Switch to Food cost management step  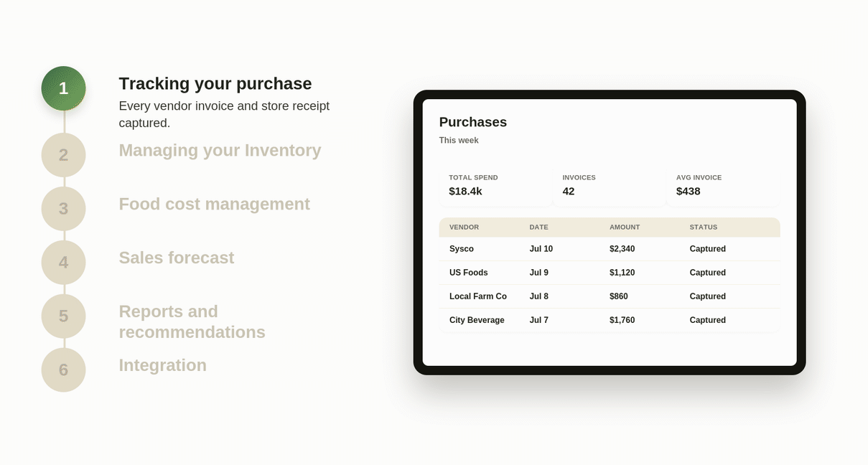(214, 204)
